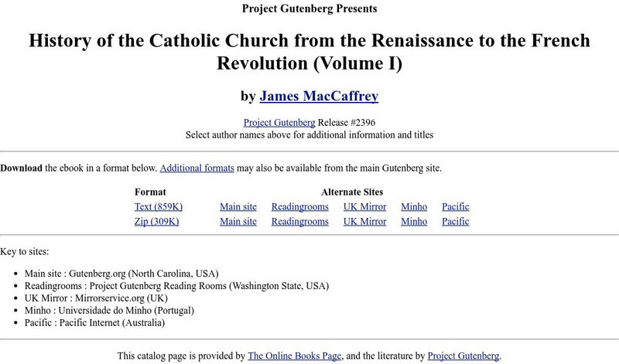Viewport: 619px width, 364px height.
Task: Open UK Mirror link in Zip row
Action: [364, 221]
